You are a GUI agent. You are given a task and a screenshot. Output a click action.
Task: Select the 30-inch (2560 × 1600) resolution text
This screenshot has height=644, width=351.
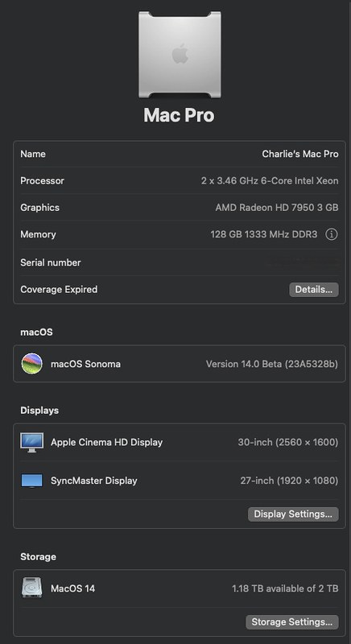pyautogui.click(x=287, y=442)
